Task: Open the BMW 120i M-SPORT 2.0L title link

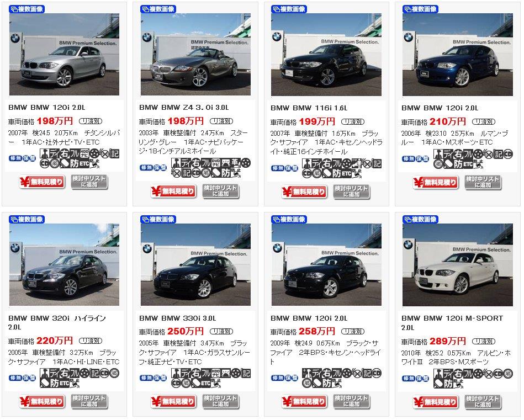Action: (x=452, y=322)
